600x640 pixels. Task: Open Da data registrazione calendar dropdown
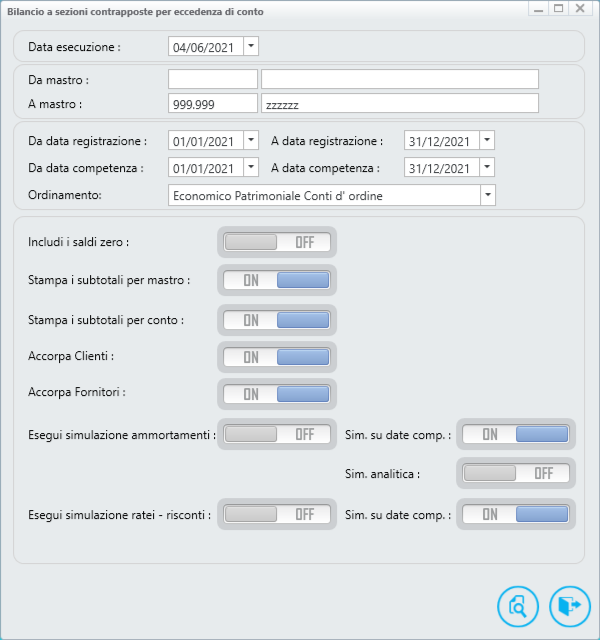click(x=251, y=140)
